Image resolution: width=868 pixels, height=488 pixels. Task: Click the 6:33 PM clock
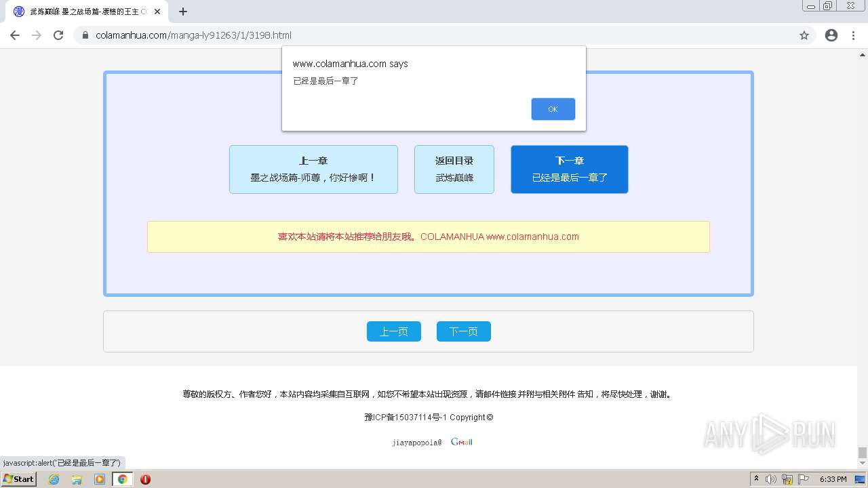pos(833,479)
